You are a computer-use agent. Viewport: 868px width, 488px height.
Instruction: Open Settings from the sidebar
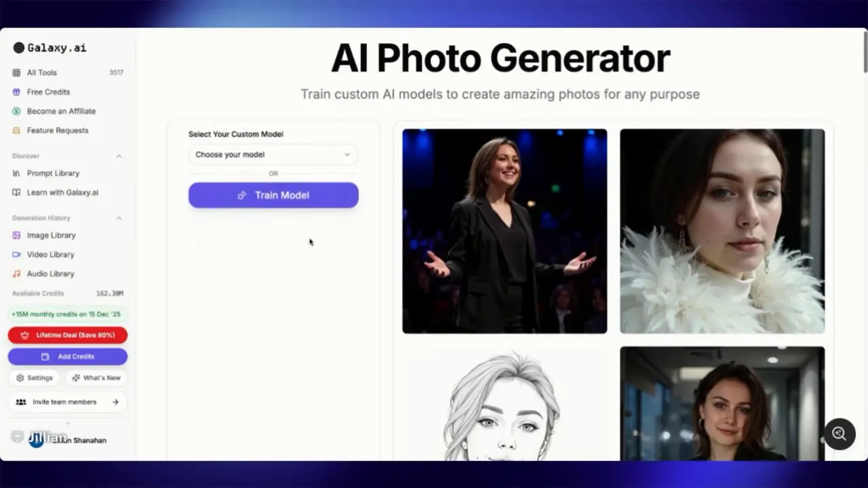[x=35, y=378]
